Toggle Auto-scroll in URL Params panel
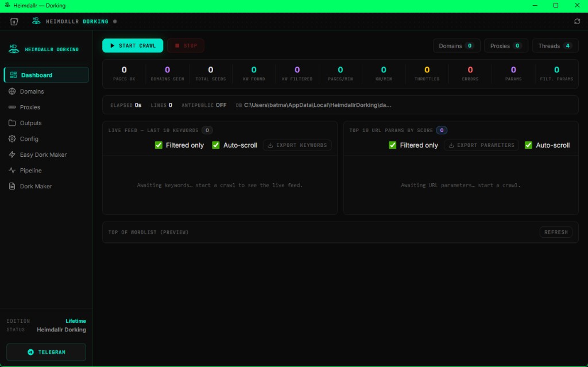This screenshot has width=588, height=367. point(528,145)
